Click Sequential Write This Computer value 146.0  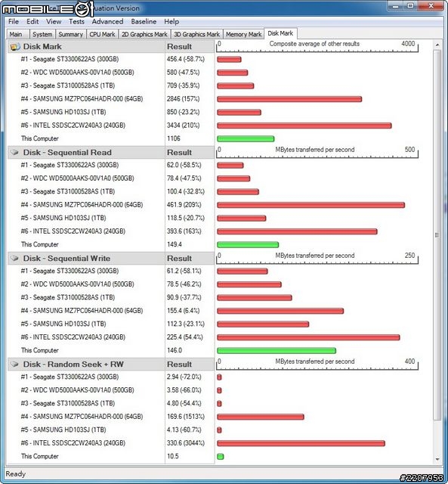coord(175,350)
